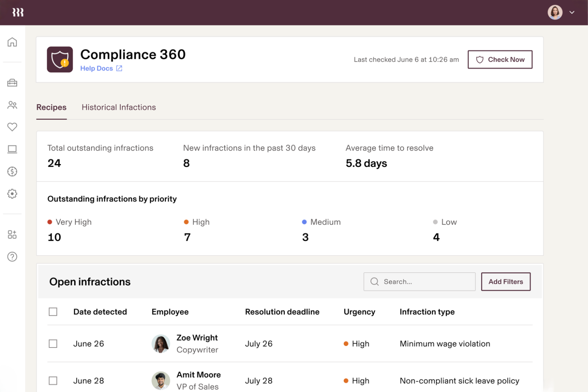This screenshot has width=588, height=392.
Task: Check the box for Amit Moore's row
Action: (x=53, y=380)
